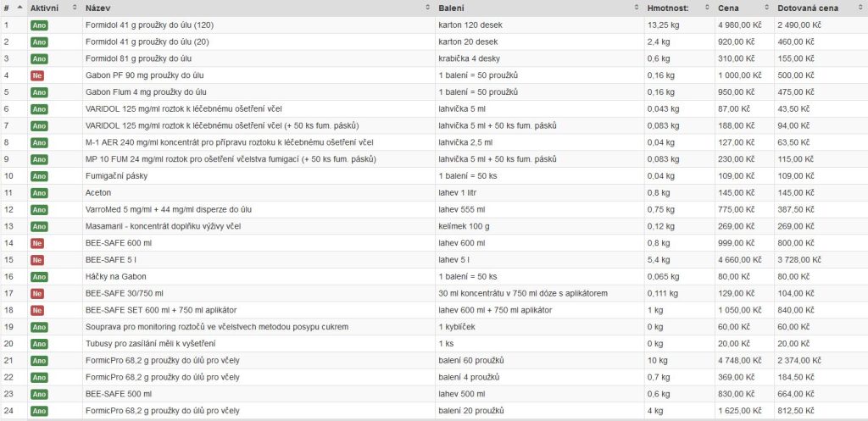The image size is (868, 421).
Task: Select Fumigační pásky product name
Action: [117, 176]
